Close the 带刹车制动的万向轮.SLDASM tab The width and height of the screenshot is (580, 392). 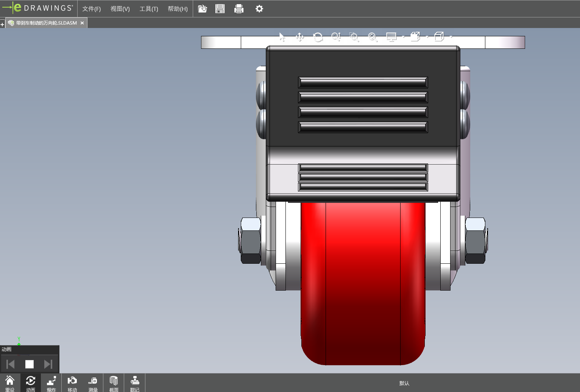pyautogui.click(x=82, y=23)
